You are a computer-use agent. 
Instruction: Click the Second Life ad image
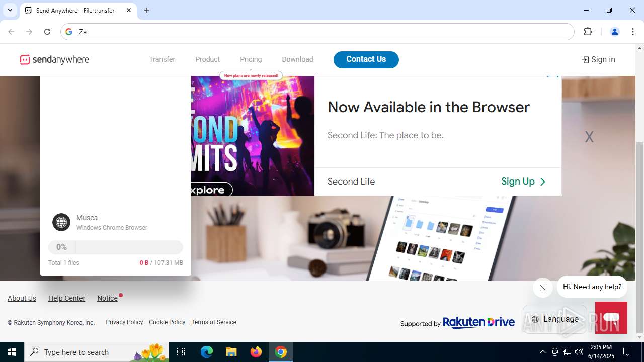[x=253, y=136]
